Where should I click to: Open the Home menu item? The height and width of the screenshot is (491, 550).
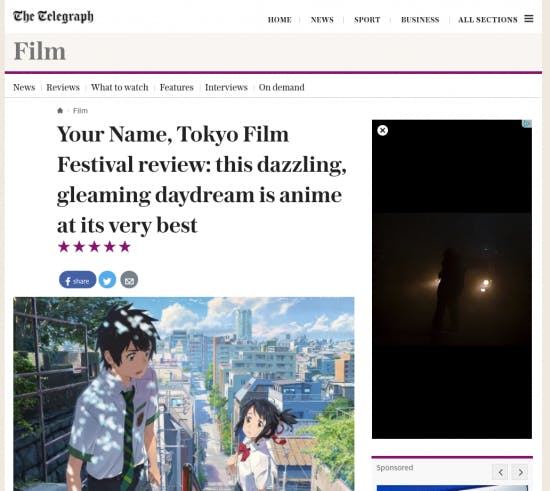pyautogui.click(x=280, y=20)
